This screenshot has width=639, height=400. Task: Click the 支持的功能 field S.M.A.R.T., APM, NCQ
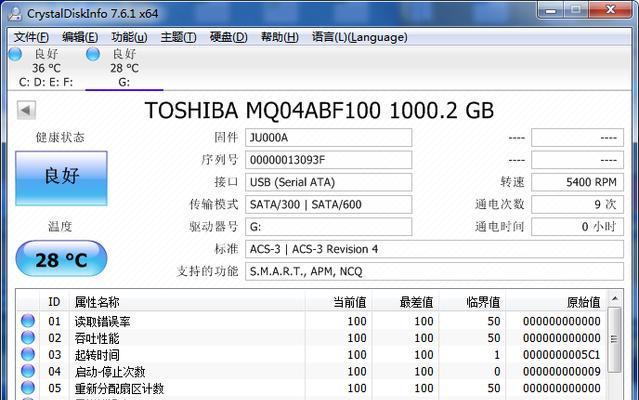434,271
